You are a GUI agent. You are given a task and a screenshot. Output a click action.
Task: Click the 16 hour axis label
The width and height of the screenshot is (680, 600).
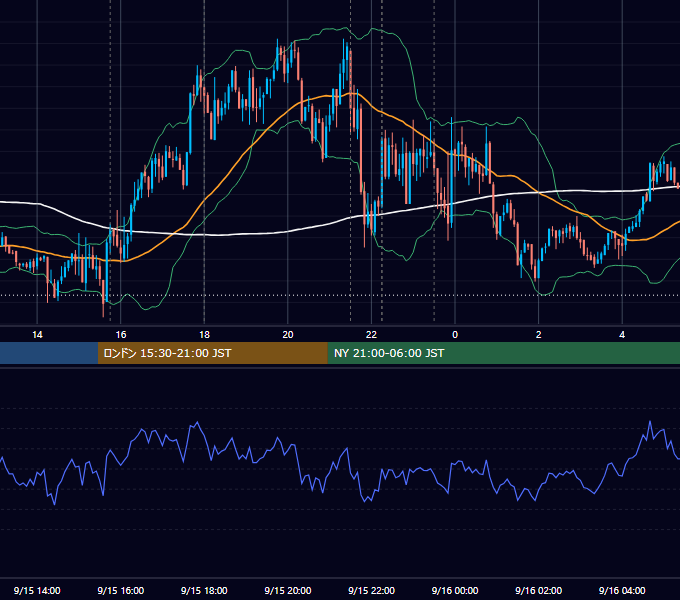click(x=121, y=335)
